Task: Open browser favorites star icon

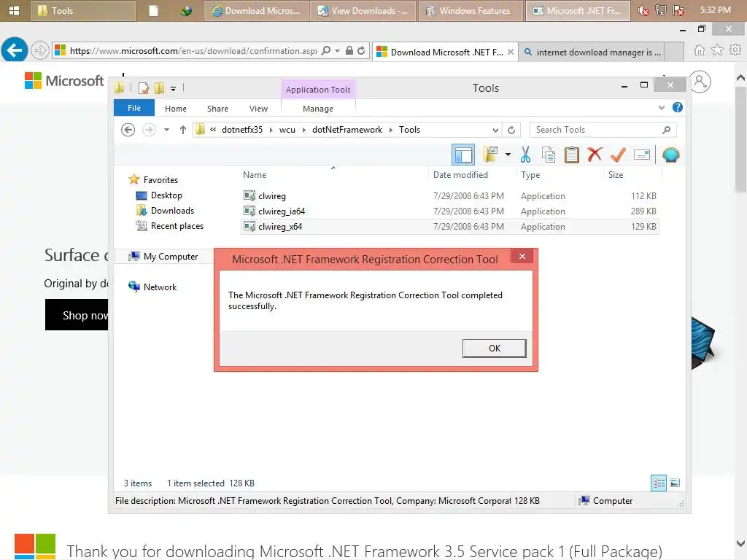Action: (717, 50)
